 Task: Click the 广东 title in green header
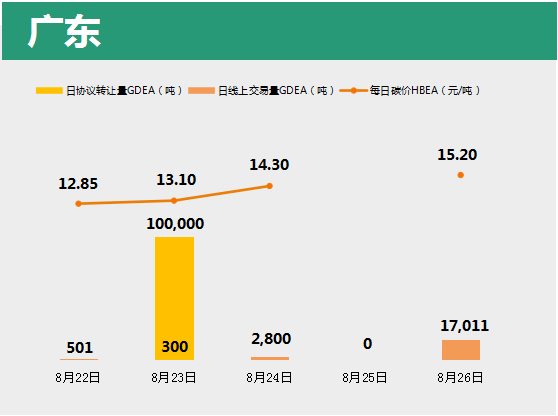64,32
